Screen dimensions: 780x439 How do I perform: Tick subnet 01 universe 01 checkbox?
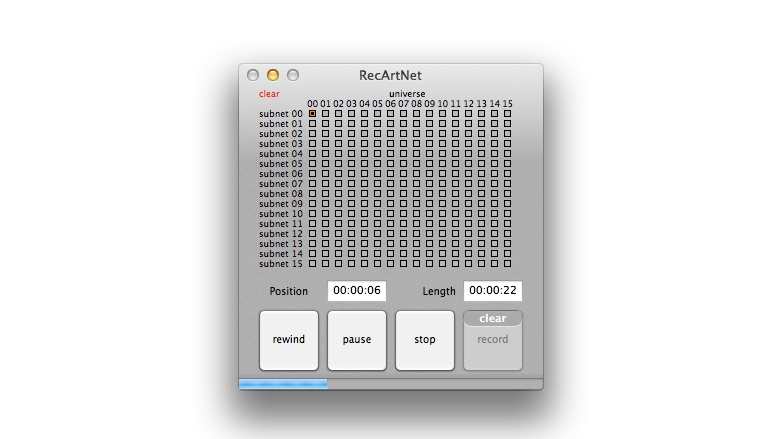(x=325, y=124)
